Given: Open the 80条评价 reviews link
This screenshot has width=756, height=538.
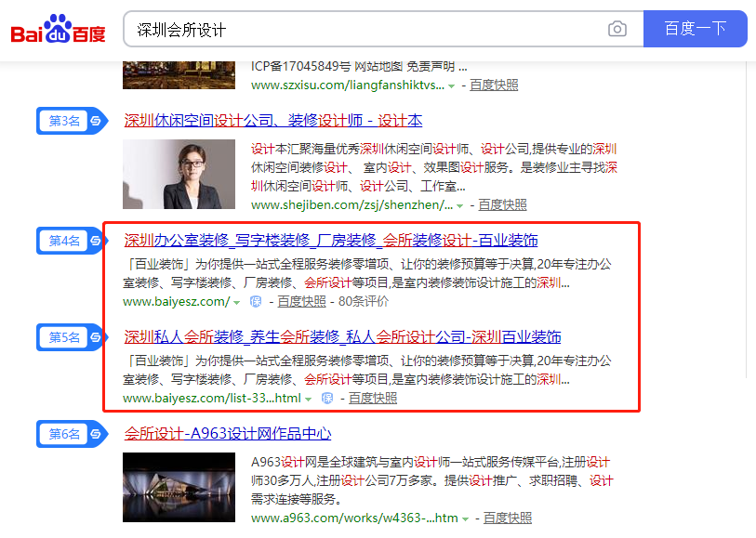Looking at the screenshot, I should pyautogui.click(x=364, y=301).
